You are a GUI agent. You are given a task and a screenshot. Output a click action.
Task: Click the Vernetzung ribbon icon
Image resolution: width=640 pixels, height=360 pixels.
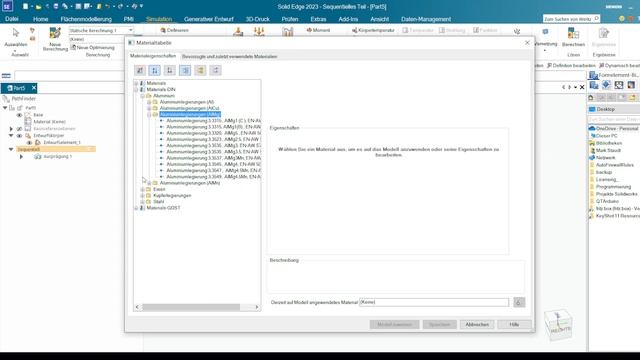[545, 33]
